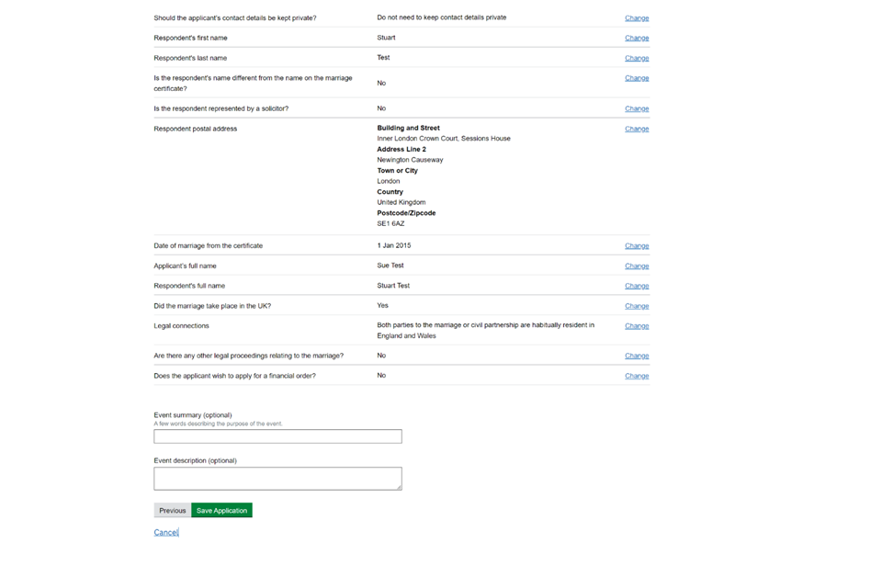Click Change link for applicant's contact details privacy
882x588 pixels.
coord(636,18)
